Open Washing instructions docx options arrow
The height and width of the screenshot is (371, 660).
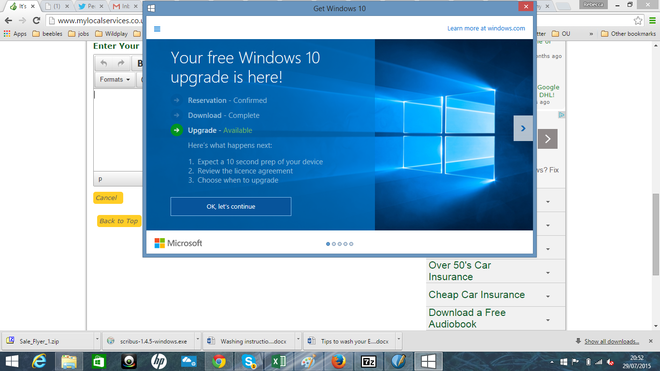pyautogui.click(x=298, y=339)
